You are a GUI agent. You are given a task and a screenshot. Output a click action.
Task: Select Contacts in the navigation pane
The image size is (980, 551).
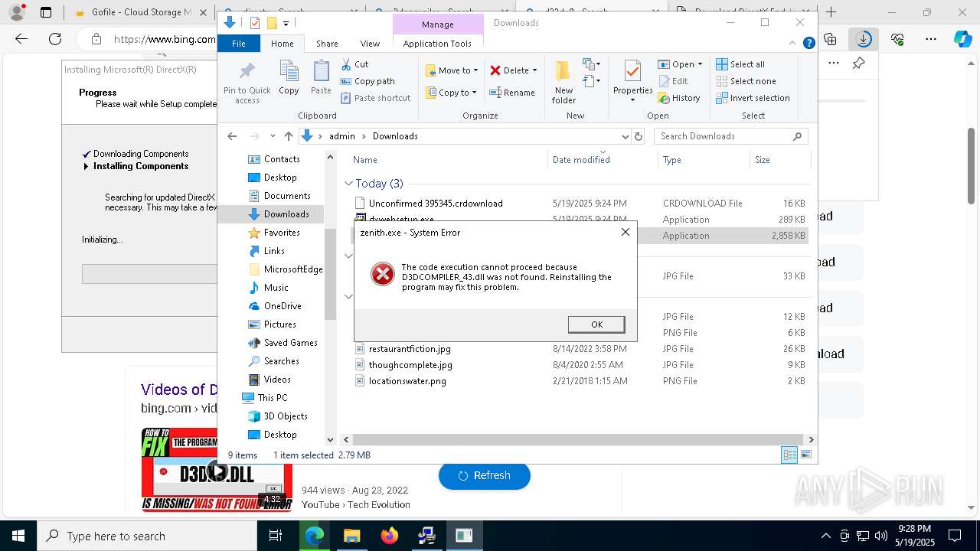[x=282, y=159]
